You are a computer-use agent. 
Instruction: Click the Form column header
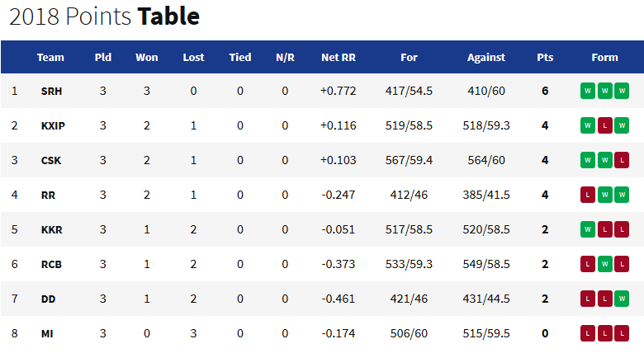coord(604,58)
